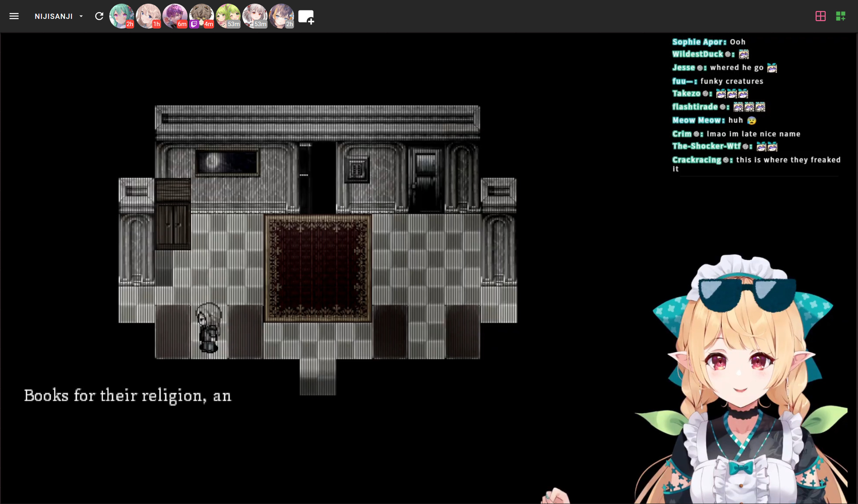Click the stream chat overlay messages
The width and height of the screenshot is (858, 504).
click(x=755, y=106)
